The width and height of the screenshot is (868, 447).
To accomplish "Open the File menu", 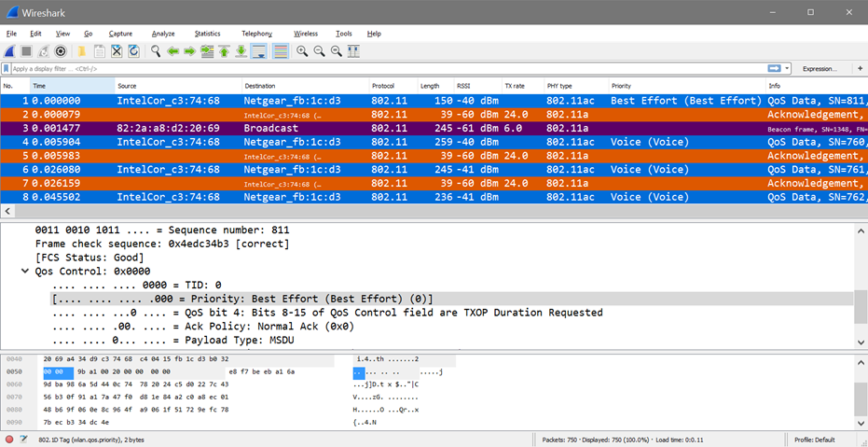I will coord(11,34).
